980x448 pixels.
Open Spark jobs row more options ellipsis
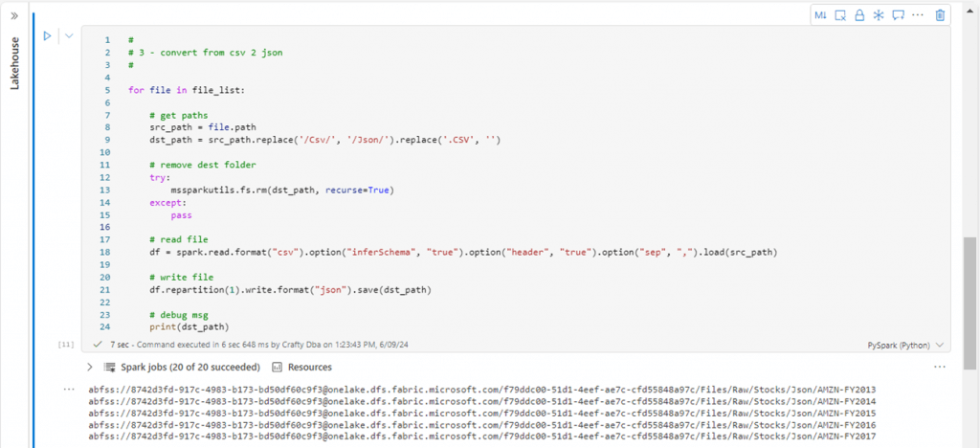tap(940, 367)
